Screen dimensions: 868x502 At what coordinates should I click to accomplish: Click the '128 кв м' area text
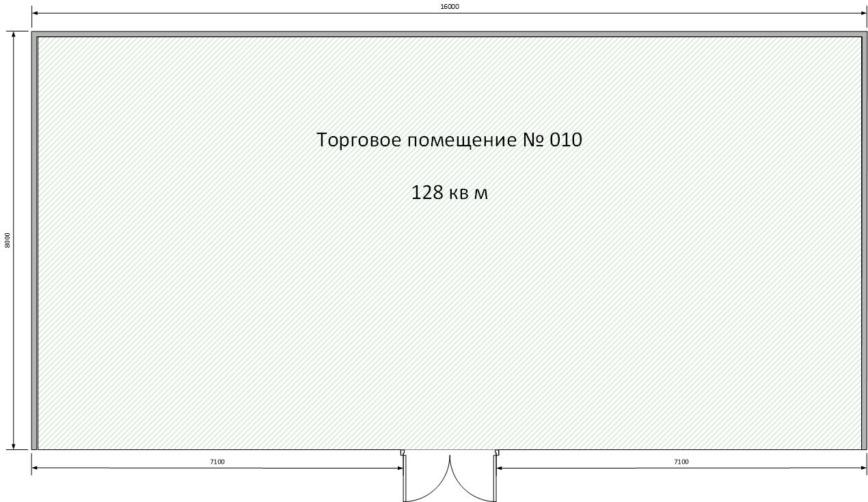coord(449,193)
